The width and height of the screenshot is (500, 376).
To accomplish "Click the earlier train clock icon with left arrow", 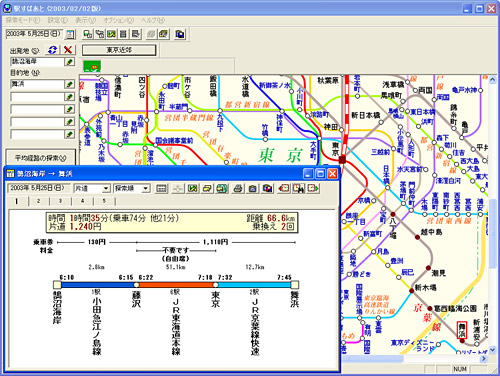I will pyautogui.click(x=284, y=189).
